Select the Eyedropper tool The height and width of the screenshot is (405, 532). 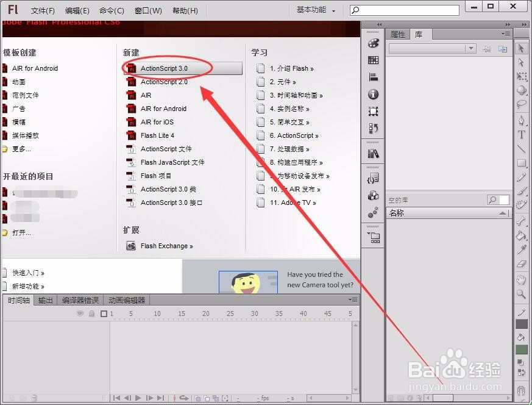522,249
